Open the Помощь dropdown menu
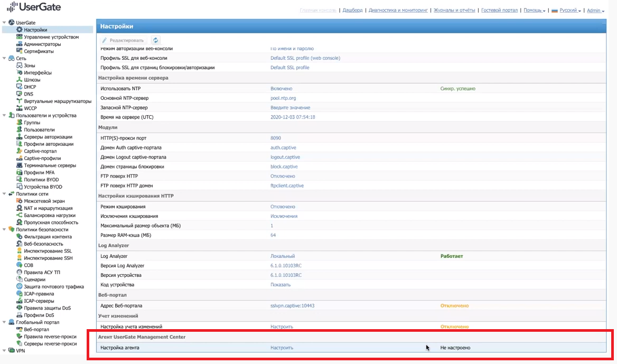The image size is (617, 364). point(535,10)
